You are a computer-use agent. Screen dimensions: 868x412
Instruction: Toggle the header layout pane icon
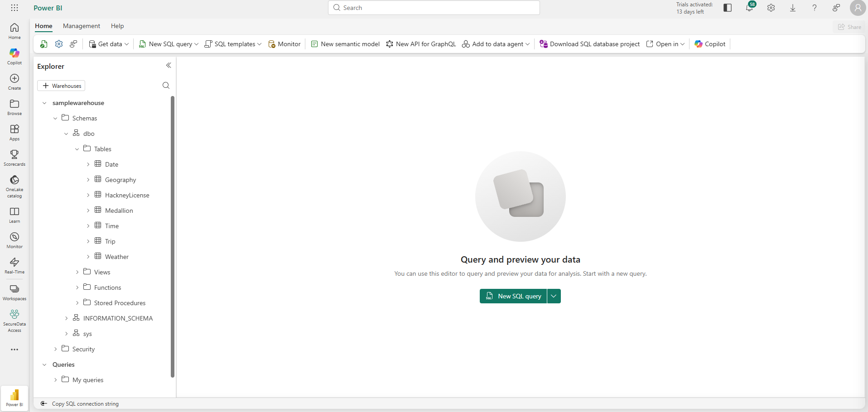[x=728, y=8]
